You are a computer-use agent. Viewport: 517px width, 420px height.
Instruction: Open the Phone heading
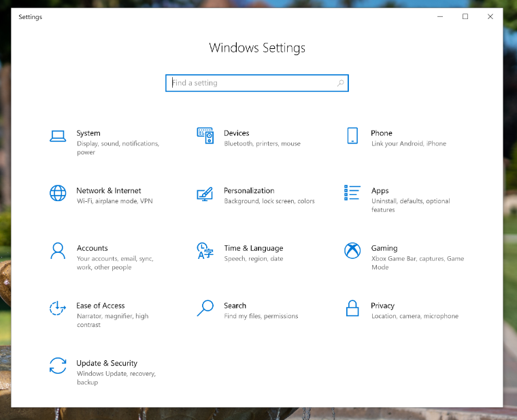click(382, 133)
